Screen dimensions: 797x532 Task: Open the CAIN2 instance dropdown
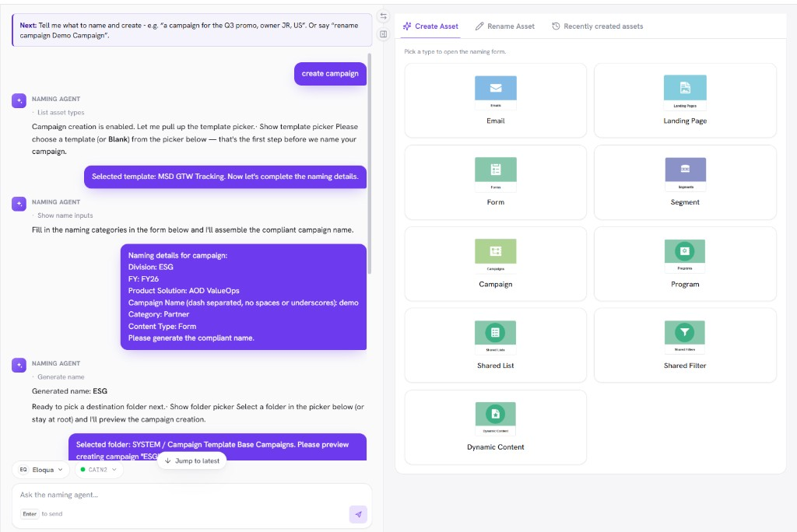pyautogui.click(x=99, y=470)
